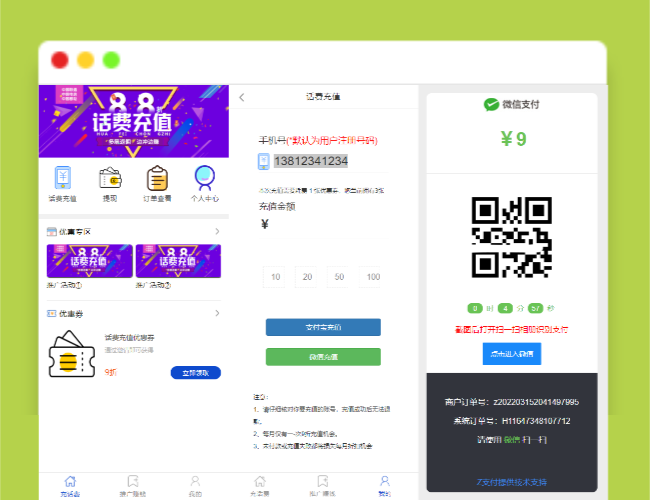Click green window maximize dot
The height and width of the screenshot is (500, 650).
click(x=111, y=60)
